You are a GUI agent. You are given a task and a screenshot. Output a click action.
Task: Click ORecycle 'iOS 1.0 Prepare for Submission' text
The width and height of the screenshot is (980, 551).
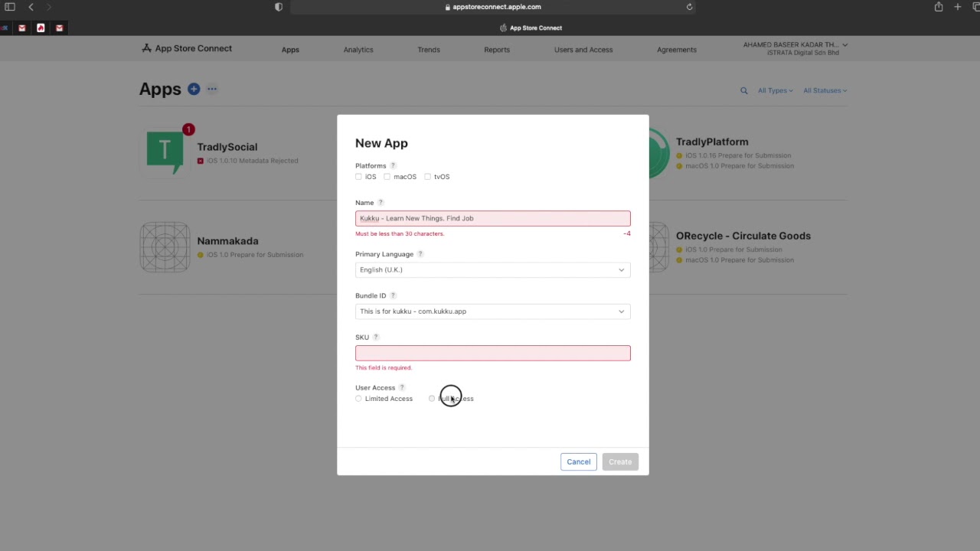pos(734,249)
